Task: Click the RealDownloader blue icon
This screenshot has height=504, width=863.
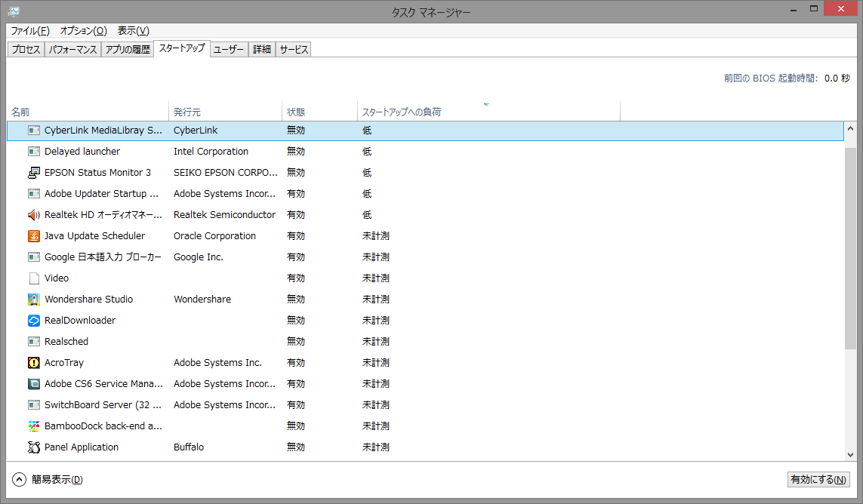Action: [33, 320]
